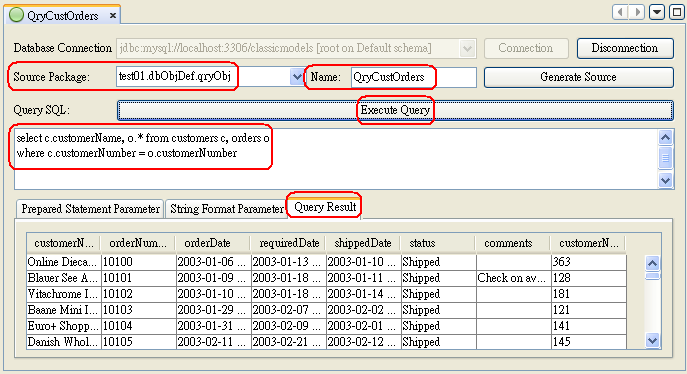The width and height of the screenshot is (687, 374).
Task: Click order number cell 10104
Action: (138, 326)
